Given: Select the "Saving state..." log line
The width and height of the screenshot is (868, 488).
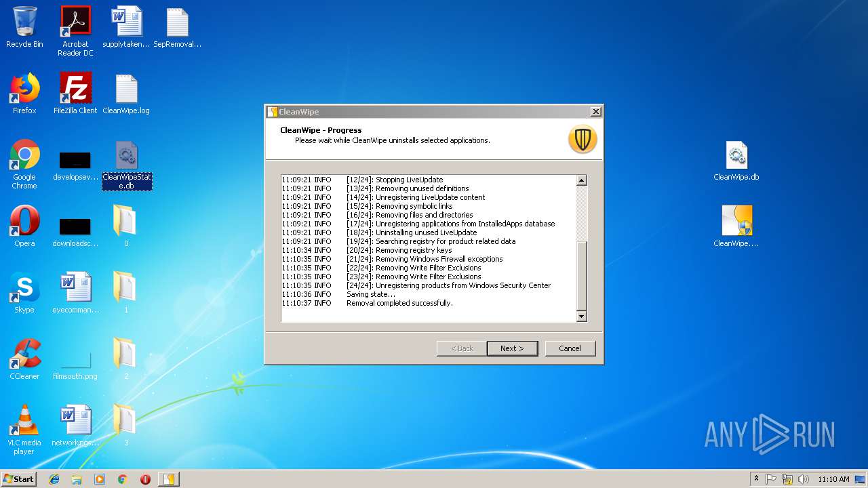Looking at the screenshot, I should click(371, 294).
